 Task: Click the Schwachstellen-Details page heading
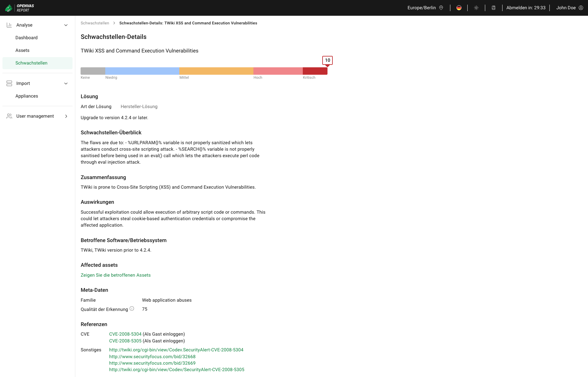pos(114,37)
